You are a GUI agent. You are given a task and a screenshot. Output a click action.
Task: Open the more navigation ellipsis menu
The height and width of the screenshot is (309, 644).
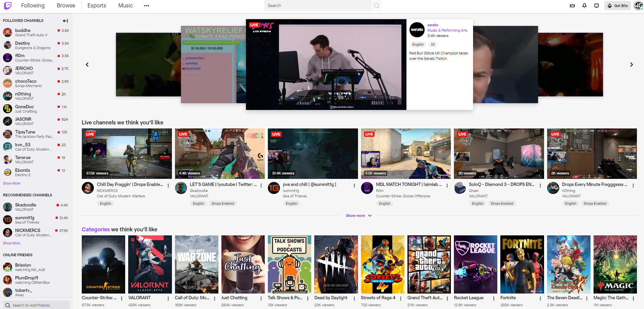(x=146, y=6)
